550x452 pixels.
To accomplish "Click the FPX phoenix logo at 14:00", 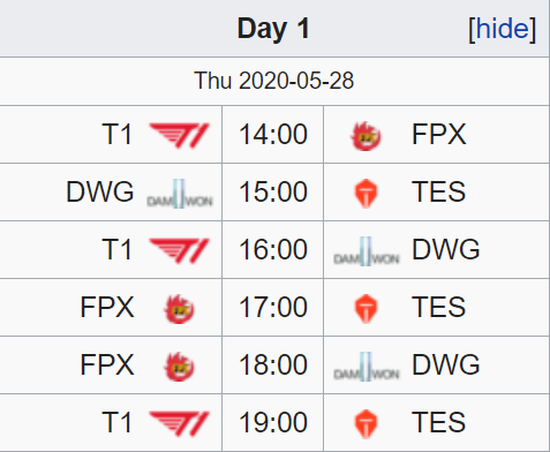I will coord(366,136).
